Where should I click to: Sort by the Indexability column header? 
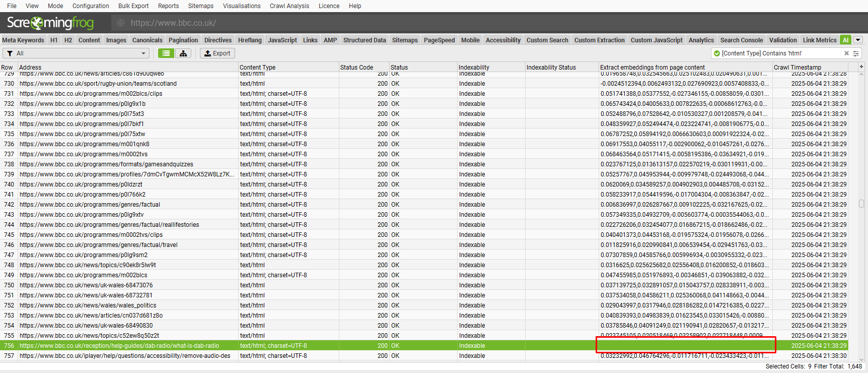tap(491, 67)
